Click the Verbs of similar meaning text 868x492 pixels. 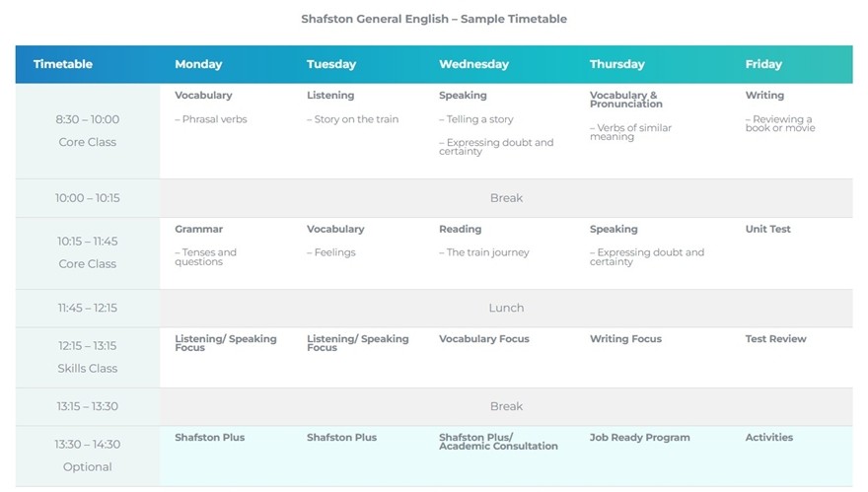(x=631, y=132)
